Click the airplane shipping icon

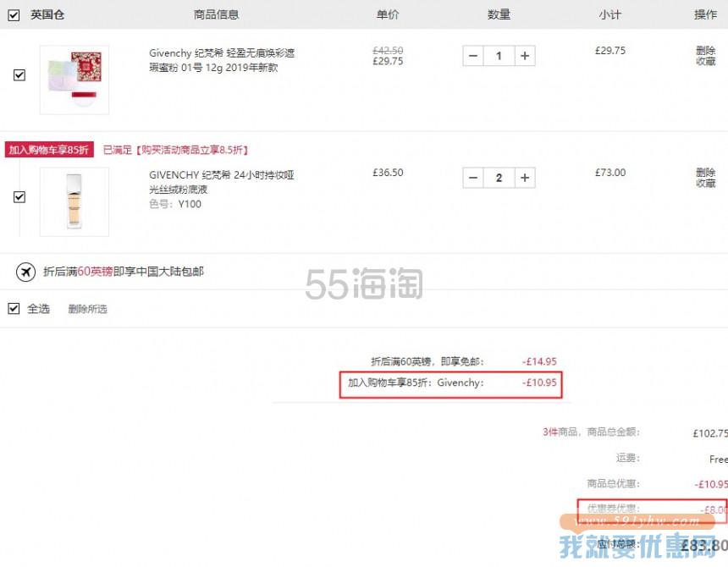pyautogui.click(x=25, y=272)
